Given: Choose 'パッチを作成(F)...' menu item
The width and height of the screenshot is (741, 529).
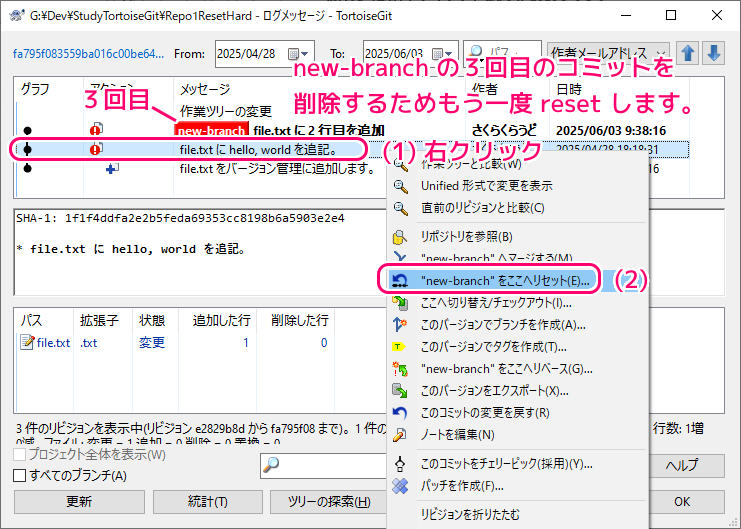Looking at the screenshot, I should pyautogui.click(x=517, y=486).
